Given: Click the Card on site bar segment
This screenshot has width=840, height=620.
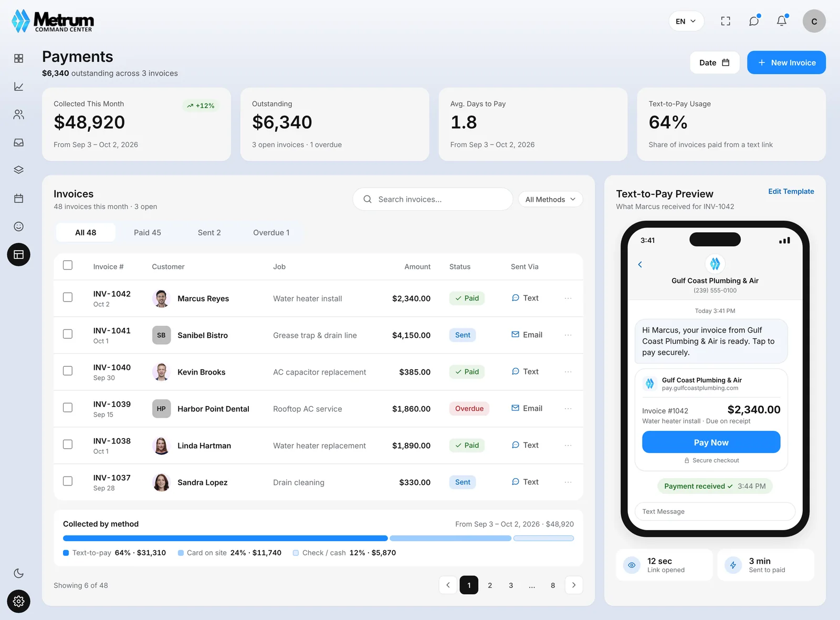Looking at the screenshot, I should tap(450, 538).
